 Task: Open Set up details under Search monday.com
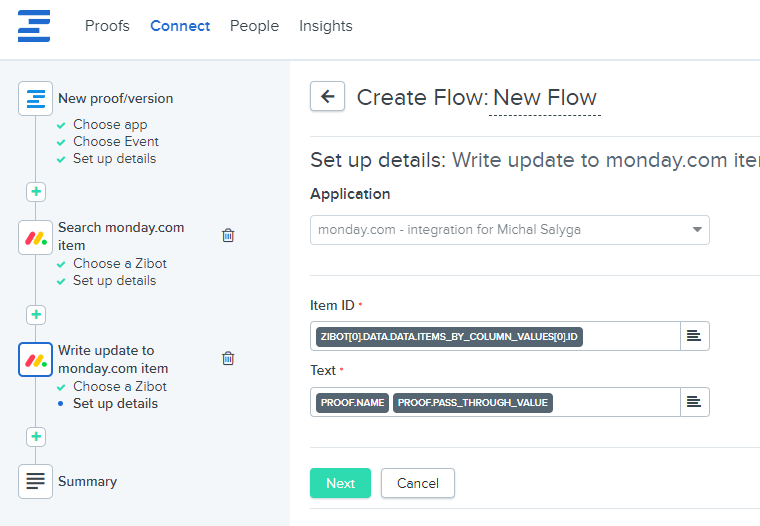click(114, 281)
